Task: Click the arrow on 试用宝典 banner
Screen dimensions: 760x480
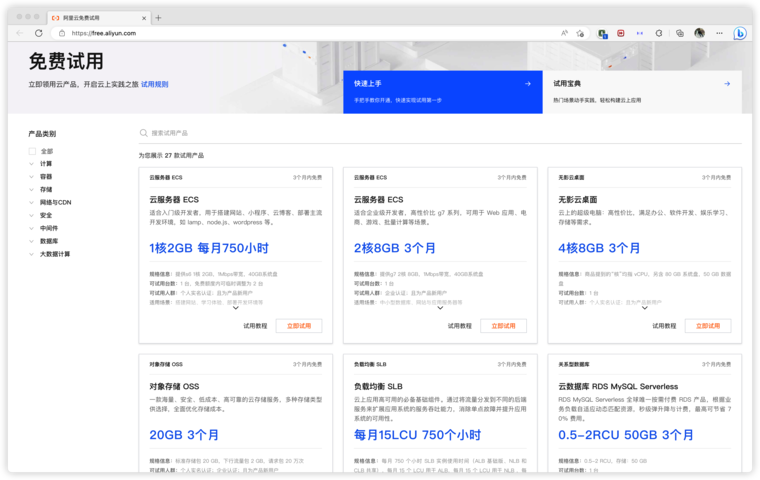Action: coord(727,84)
